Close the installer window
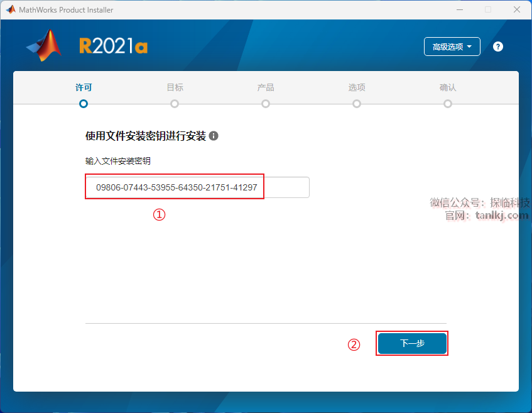 517,9
